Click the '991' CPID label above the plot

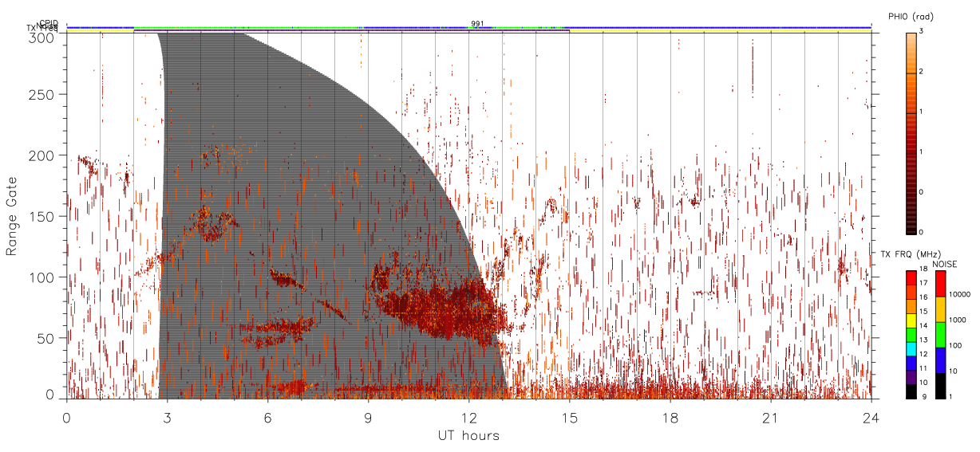coord(476,24)
